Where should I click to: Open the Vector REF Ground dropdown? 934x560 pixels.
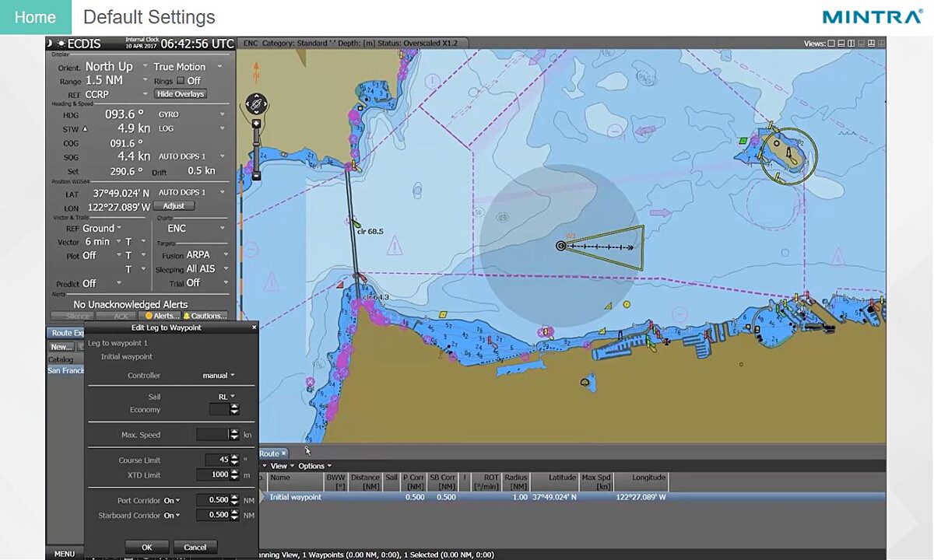(x=102, y=229)
